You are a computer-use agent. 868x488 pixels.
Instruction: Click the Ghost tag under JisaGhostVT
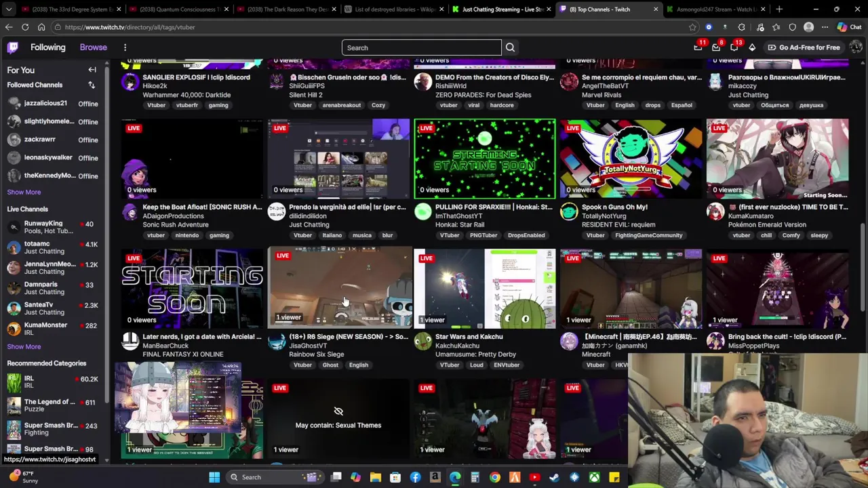330,365
